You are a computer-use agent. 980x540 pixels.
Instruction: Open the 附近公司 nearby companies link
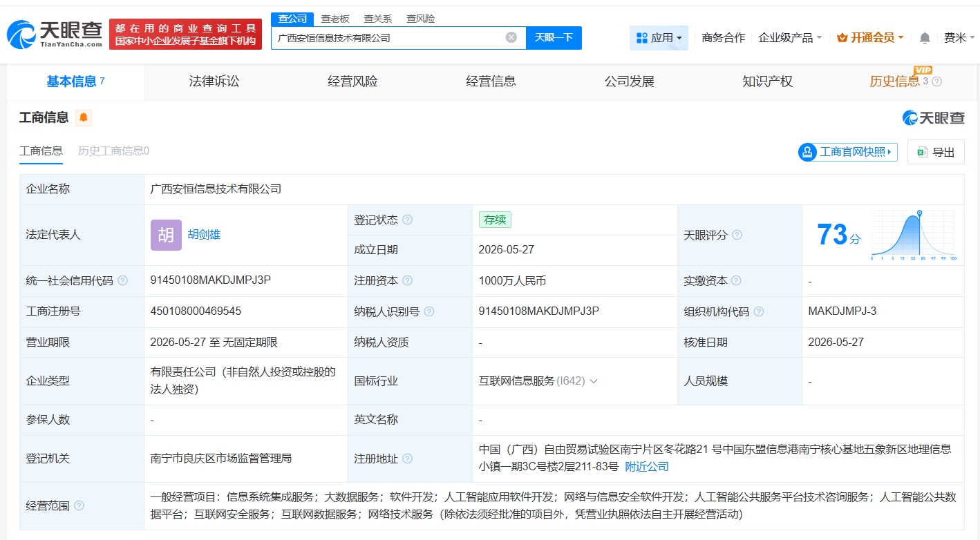(647, 467)
